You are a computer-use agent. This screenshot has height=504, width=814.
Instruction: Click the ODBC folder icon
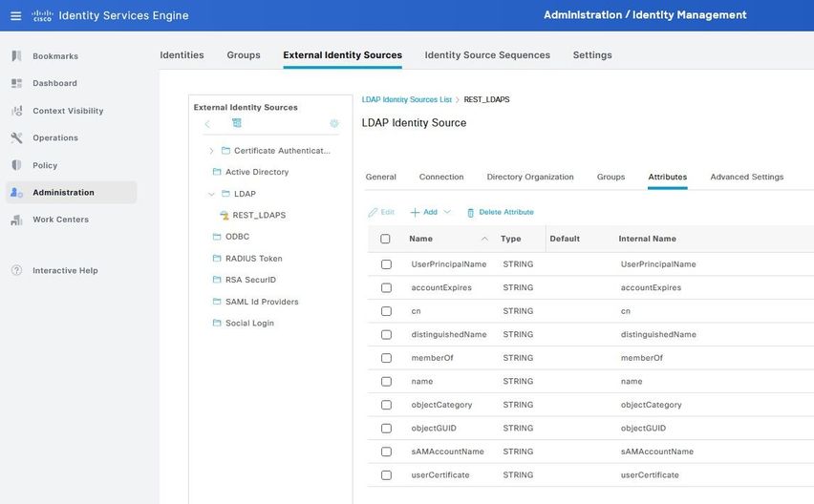tap(217, 237)
